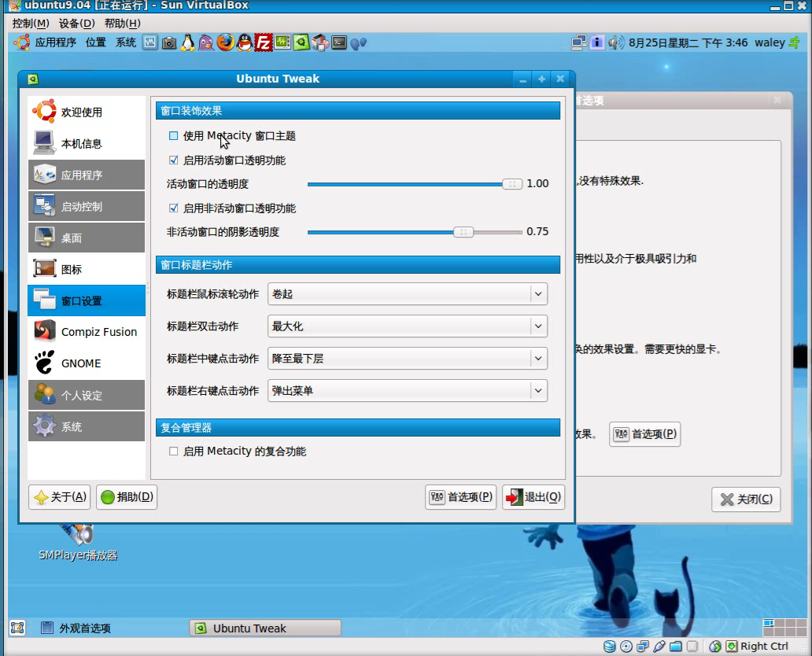Open the 系统 menu on the top panel
The height and width of the screenshot is (656, 812).
(126, 42)
